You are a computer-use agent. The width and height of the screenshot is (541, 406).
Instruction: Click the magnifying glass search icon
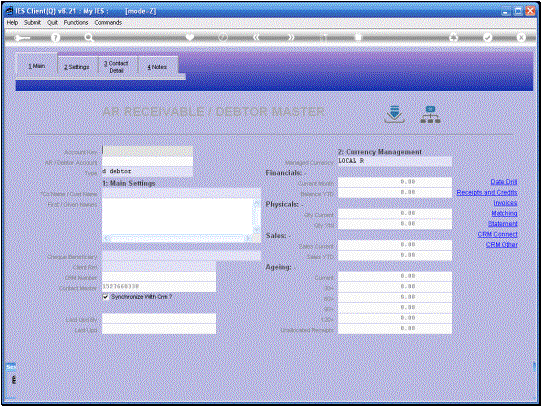(x=89, y=38)
